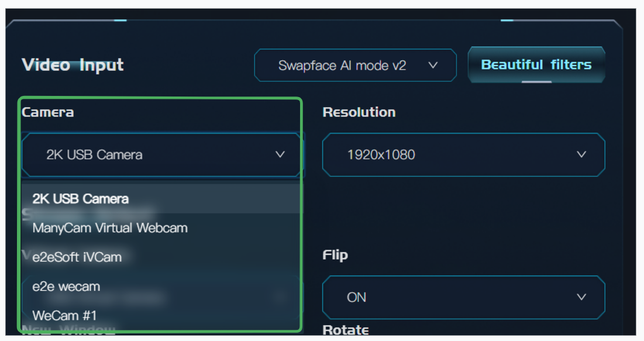Click the Resolution dropdown chevron icon
644x341 pixels.
click(580, 154)
